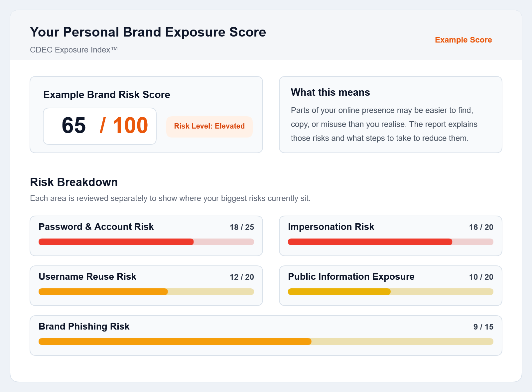Select the Impersonation Risk card
Viewport: 532px width, 392px height.
point(391,236)
